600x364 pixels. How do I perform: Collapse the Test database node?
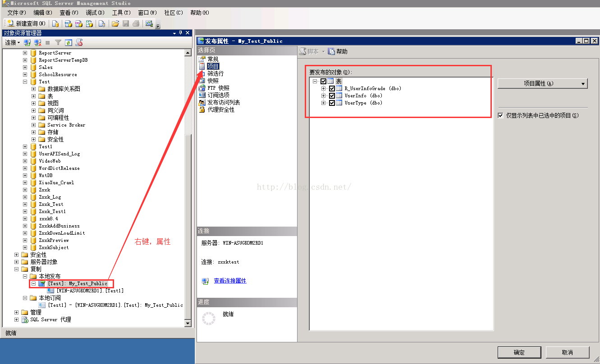point(25,82)
